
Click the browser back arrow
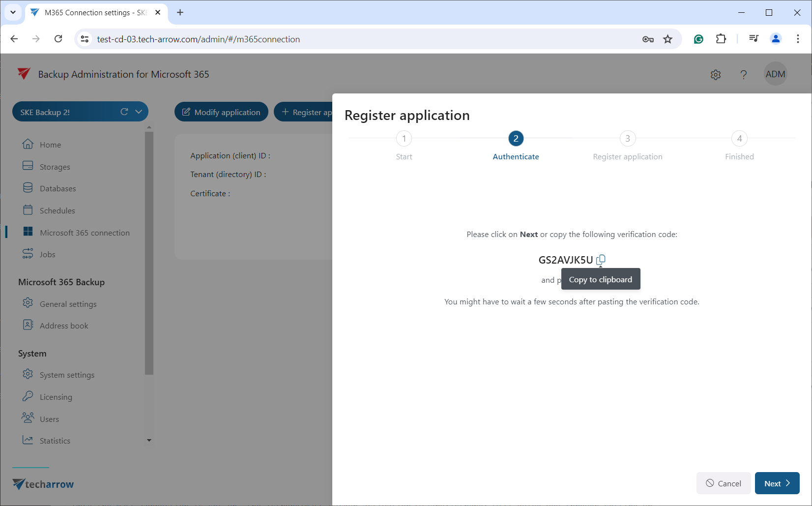pos(14,39)
